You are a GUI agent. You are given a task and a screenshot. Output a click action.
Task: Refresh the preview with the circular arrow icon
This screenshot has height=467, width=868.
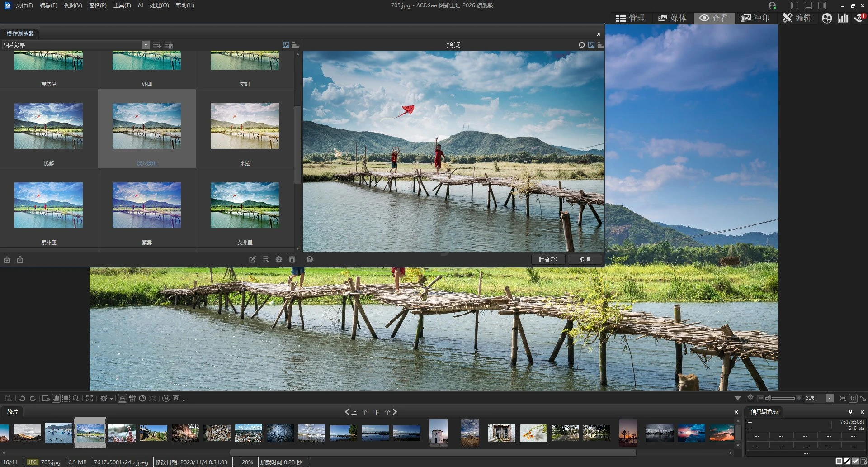pos(582,45)
